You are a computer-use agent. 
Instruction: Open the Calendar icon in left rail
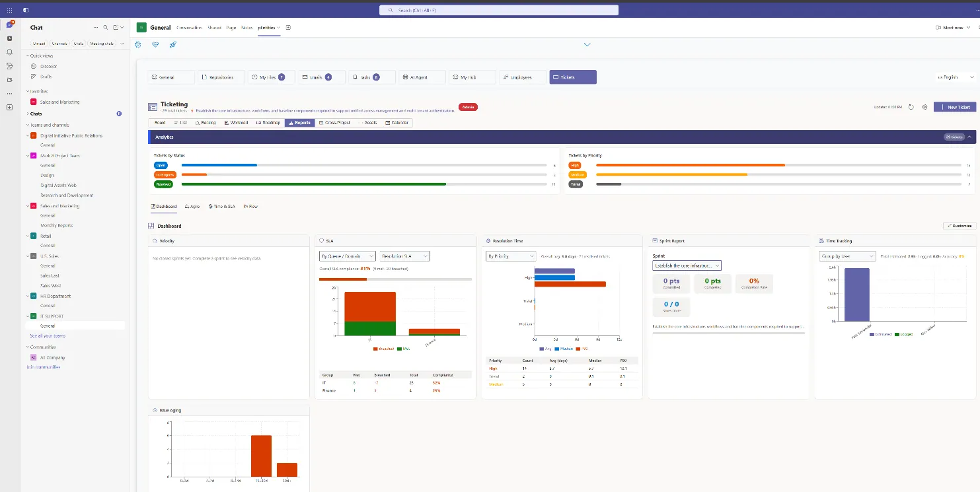[9, 38]
